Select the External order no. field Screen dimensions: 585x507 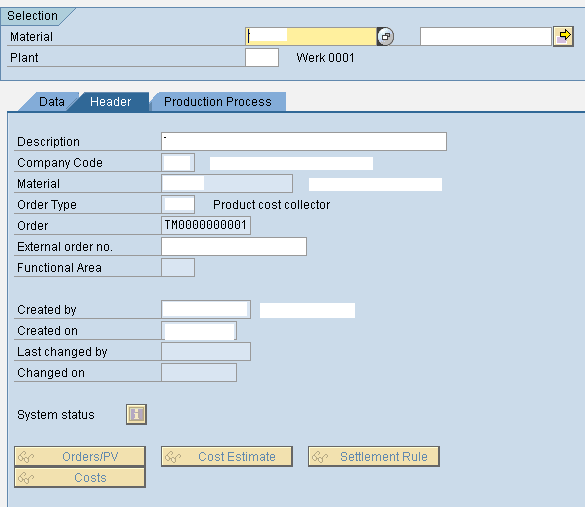pos(234,247)
